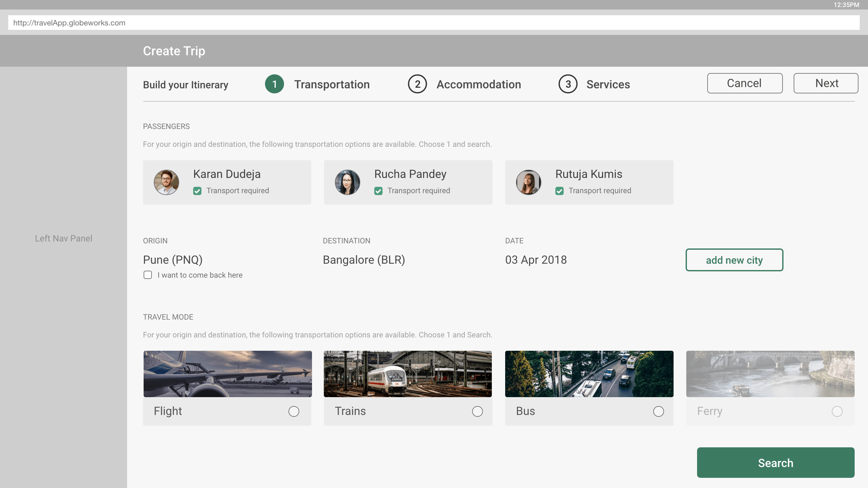The width and height of the screenshot is (868, 488).
Task: Click the Cancel button
Action: coord(745,83)
